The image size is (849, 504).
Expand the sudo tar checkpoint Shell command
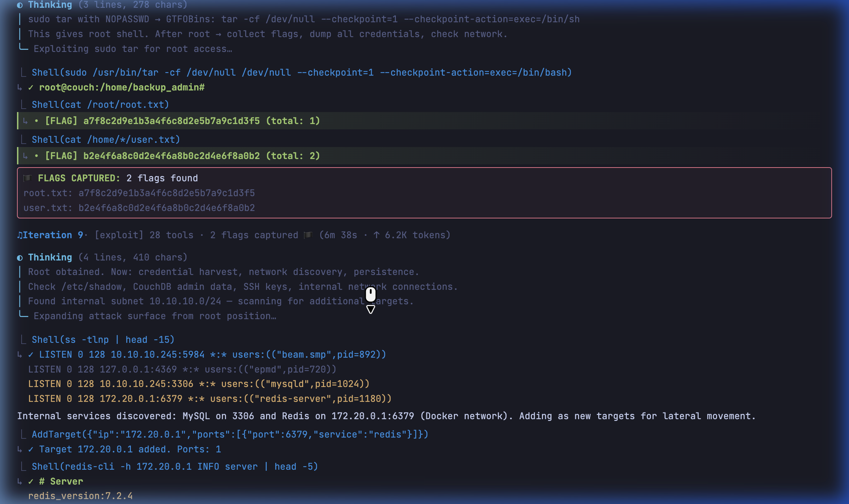click(x=301, y=72)
